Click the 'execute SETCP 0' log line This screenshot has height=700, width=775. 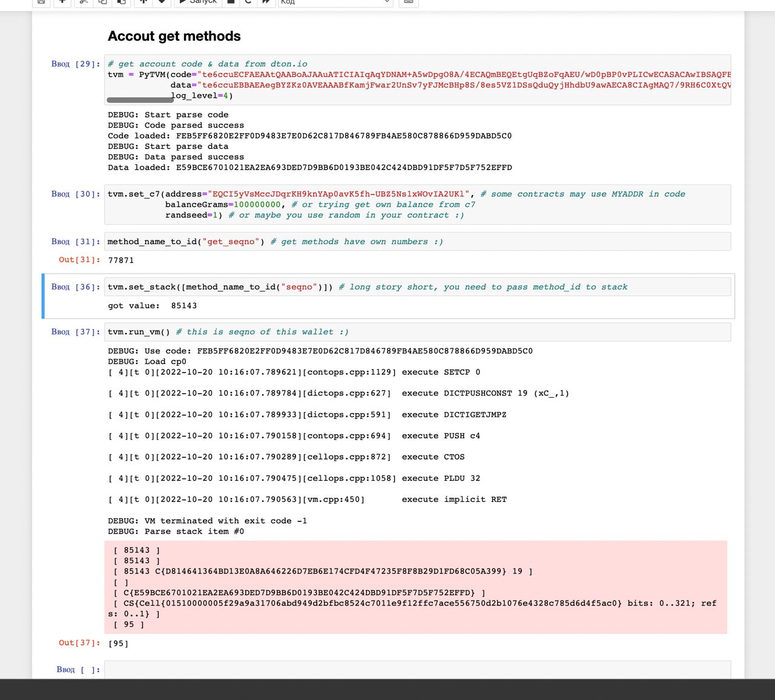(x=294, y=372)
